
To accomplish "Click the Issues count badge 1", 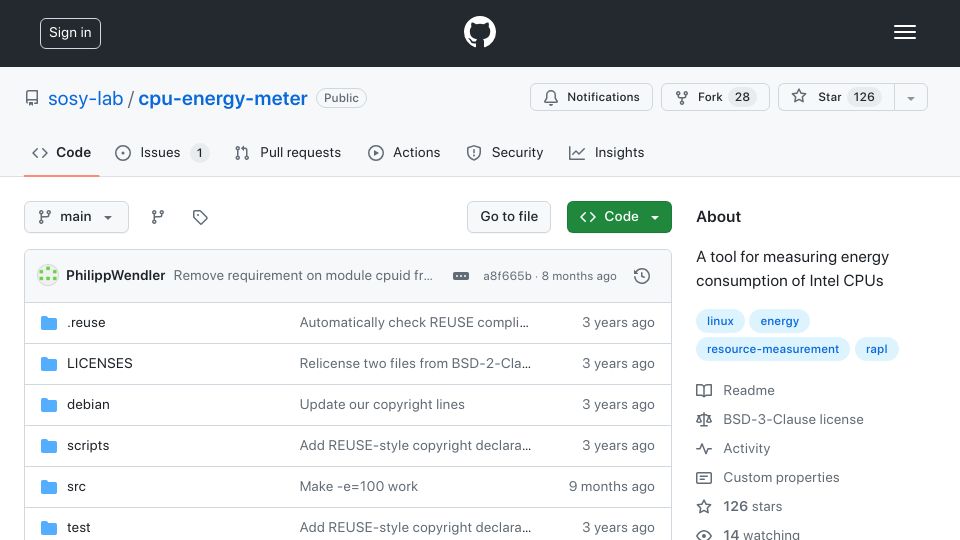I will tap(199, 153).
